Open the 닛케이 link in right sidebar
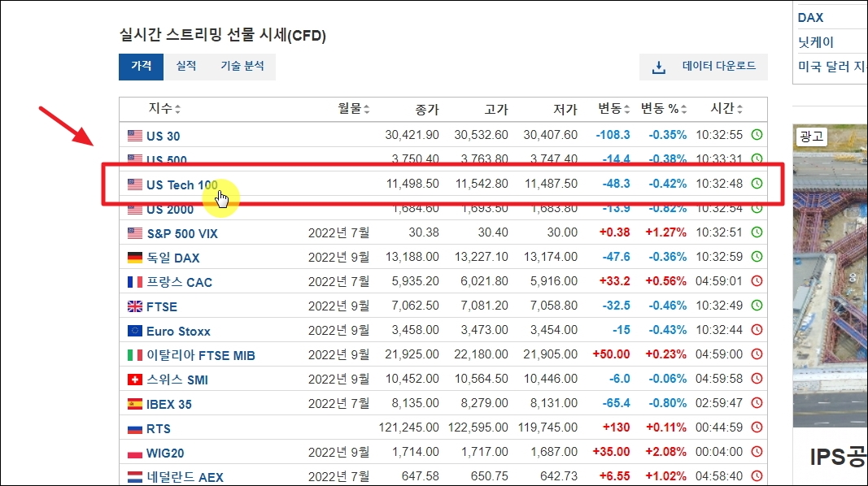 pos(815,42)
